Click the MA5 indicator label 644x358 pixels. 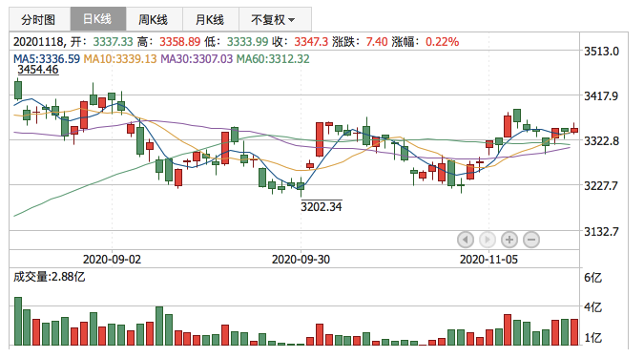coord(47,59)
